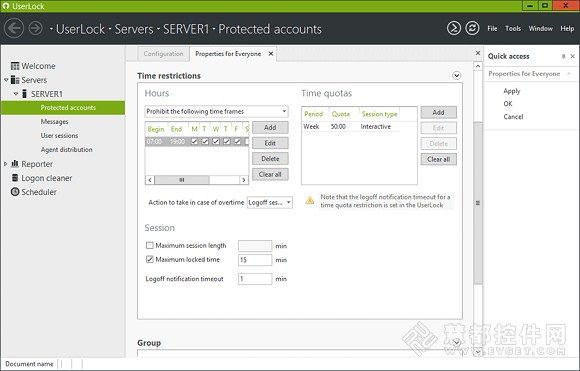The image size is (580, 371).
Task: Click Add in the Time quotas section
Action: [438, 112]
